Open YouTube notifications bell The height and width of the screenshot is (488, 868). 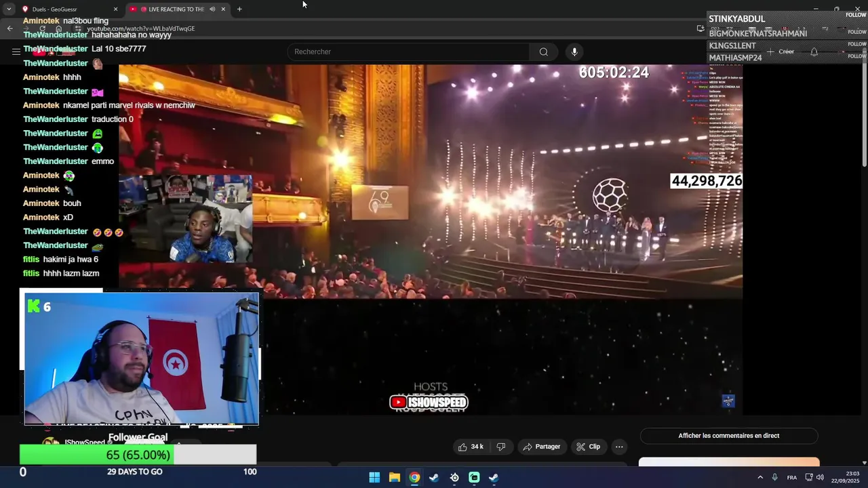coord(814,52)
